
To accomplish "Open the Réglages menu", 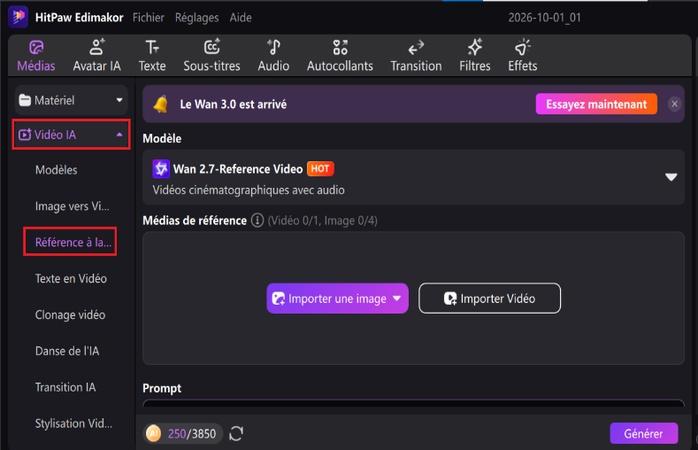I will click(x=197, y=17).
